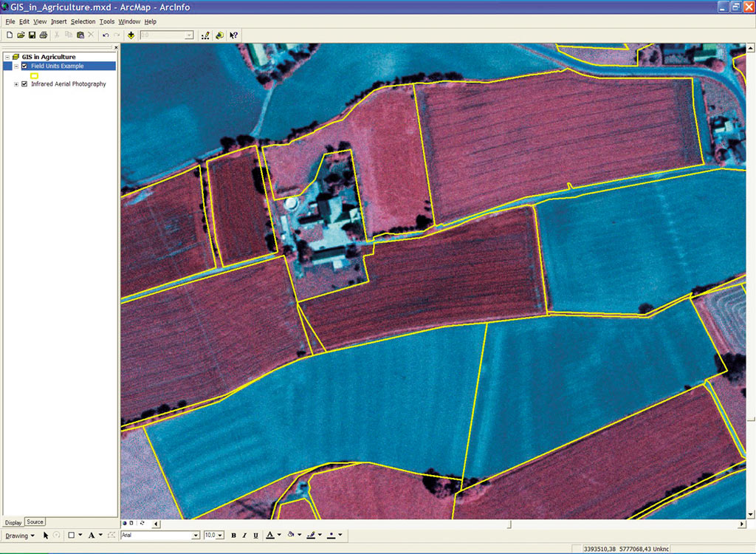Click the GIS in Agriculture data frame icon
The width and height of the screenshot is (756, 554).
16,57
